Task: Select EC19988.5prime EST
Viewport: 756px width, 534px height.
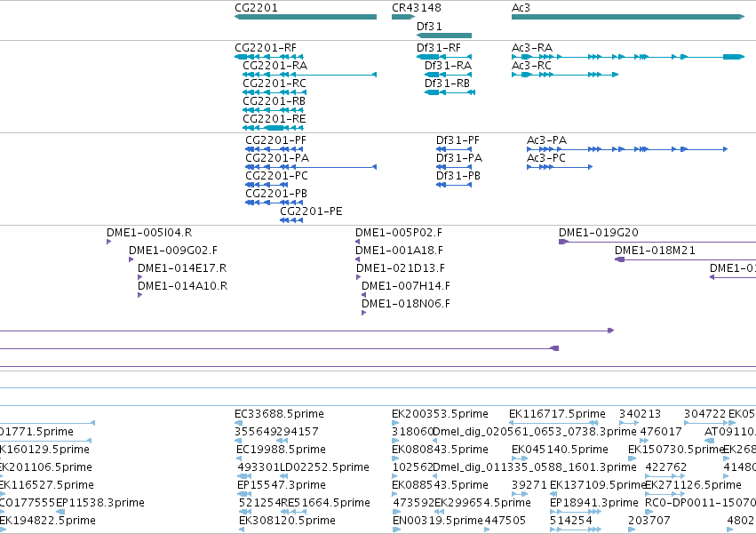Action: (239, 458)
